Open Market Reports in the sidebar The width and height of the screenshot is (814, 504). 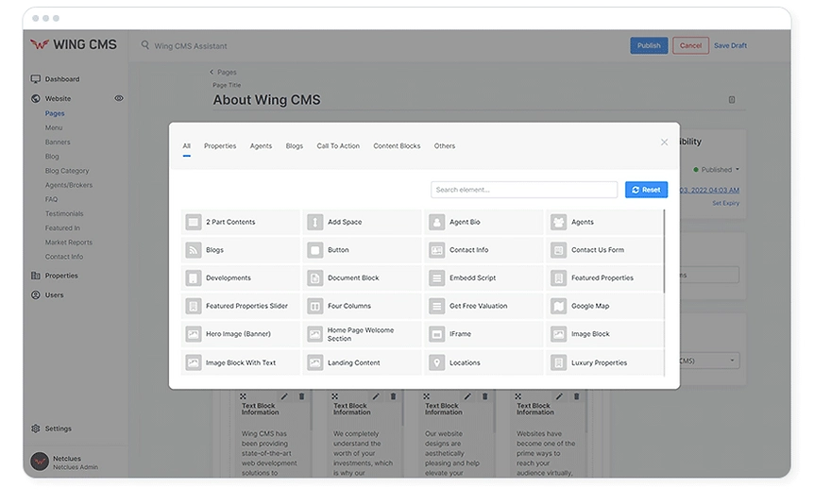tap(69, 243)
